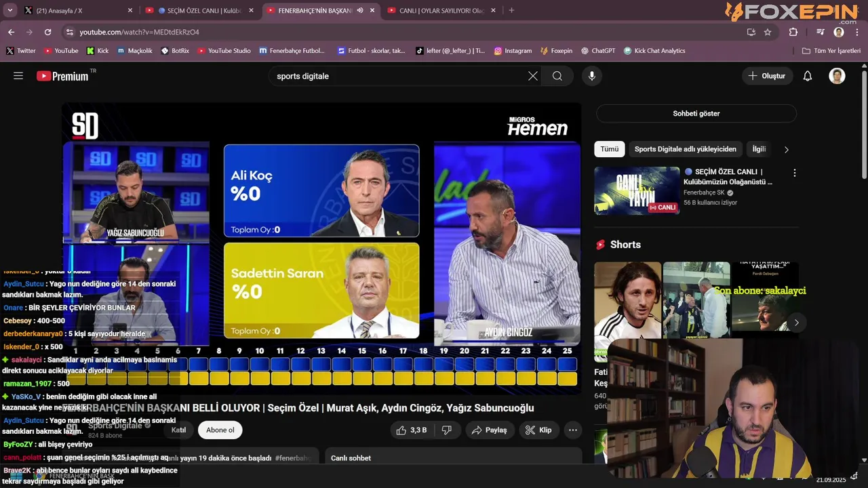This screenshot has width=868, height=488.
Task: Open Maçkolik bookmark
Action: point(134,51)
